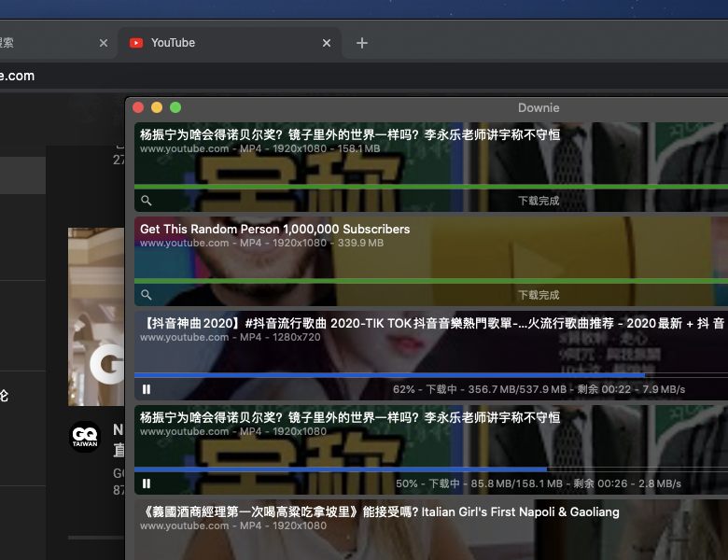Click the YouTube favicon on the tab
728x560 pixels.
(x=136, y=43)
